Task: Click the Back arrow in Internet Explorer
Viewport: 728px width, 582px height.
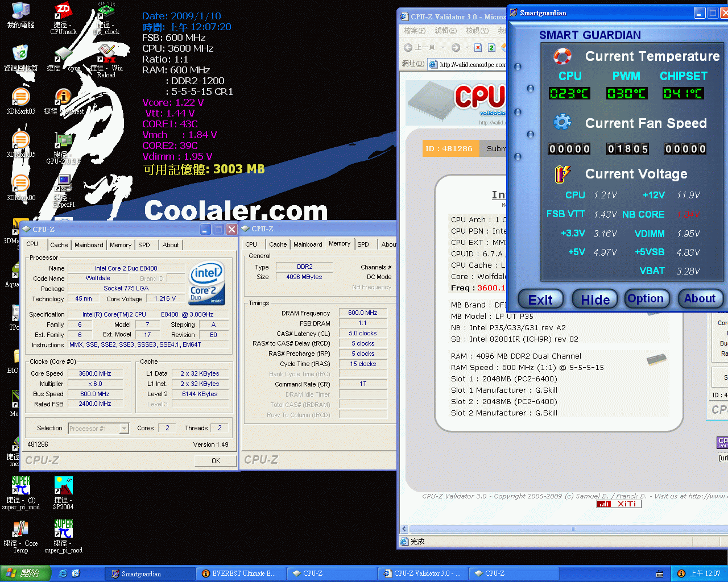Action: click(x=408, y=47)
